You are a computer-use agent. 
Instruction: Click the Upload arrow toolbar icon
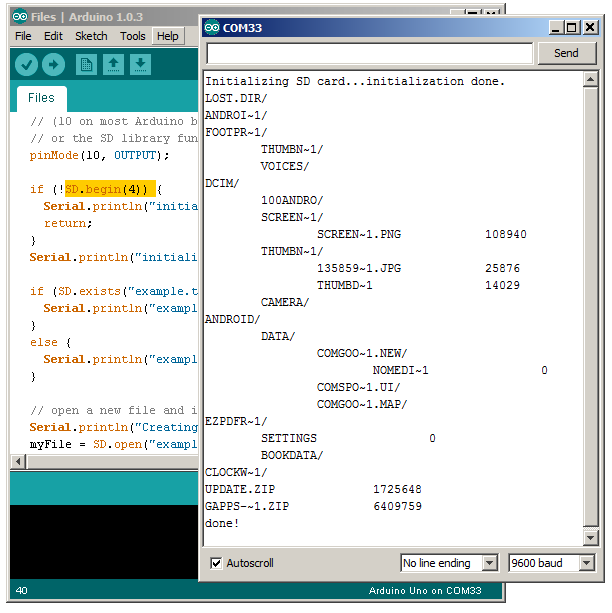click(x=54, y=65)
